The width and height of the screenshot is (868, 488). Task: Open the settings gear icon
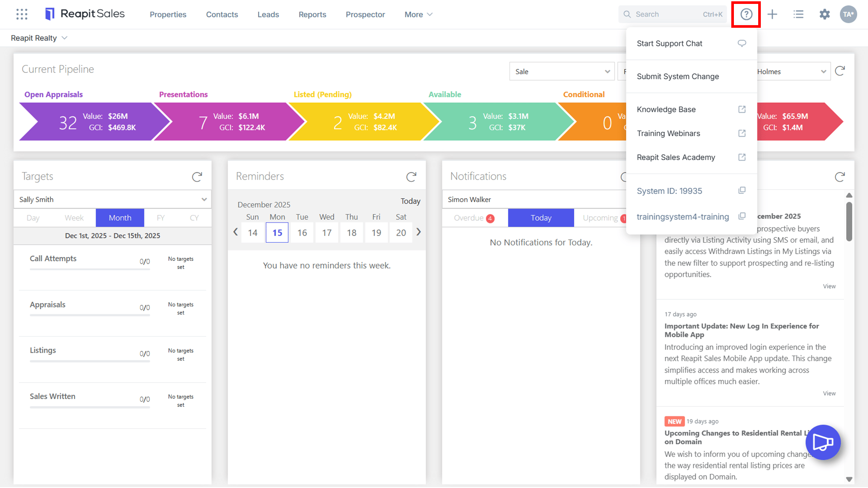tap(824, 14)
